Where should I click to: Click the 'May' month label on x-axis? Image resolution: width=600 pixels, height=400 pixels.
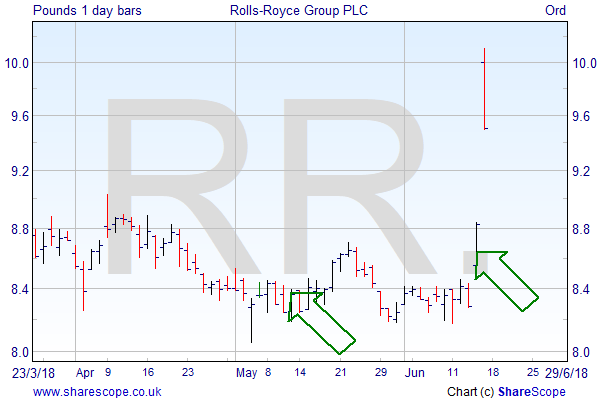(246, 373)
